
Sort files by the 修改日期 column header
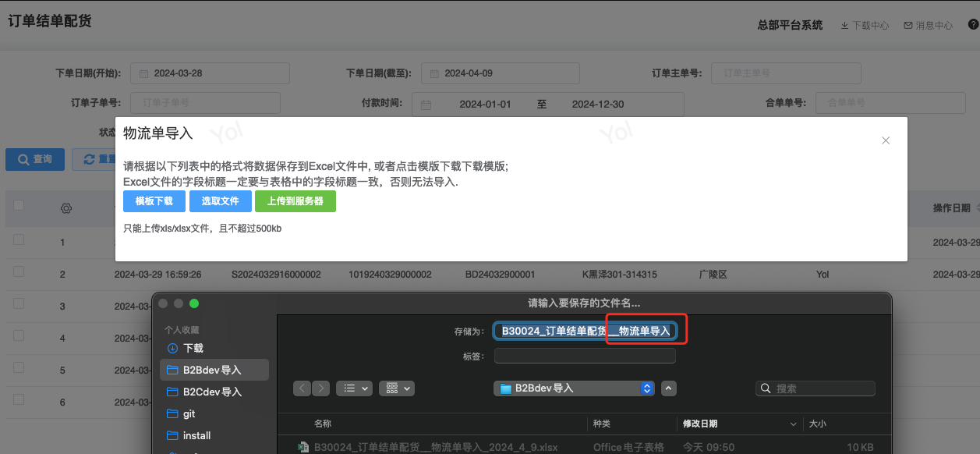pyautogui.click(x=700, y=424)
